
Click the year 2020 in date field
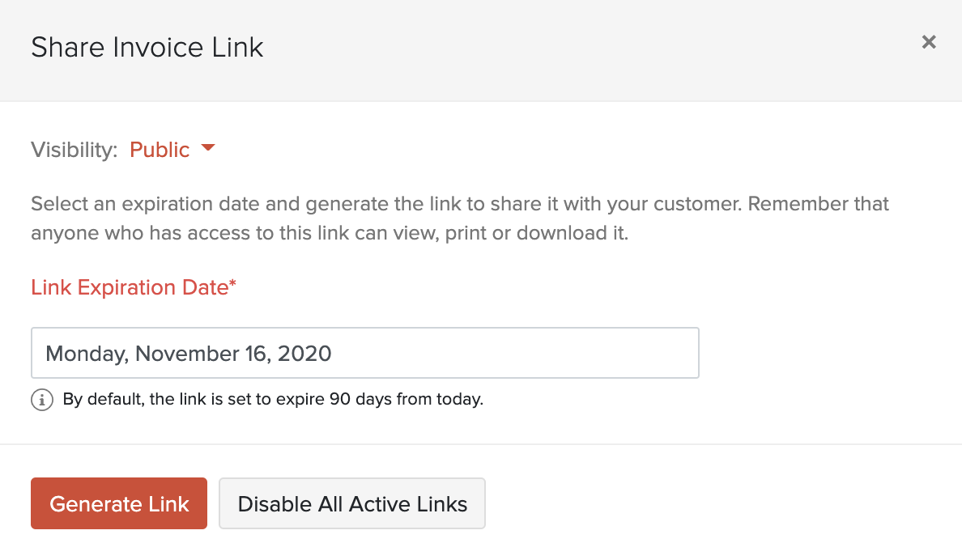[304, 353]
